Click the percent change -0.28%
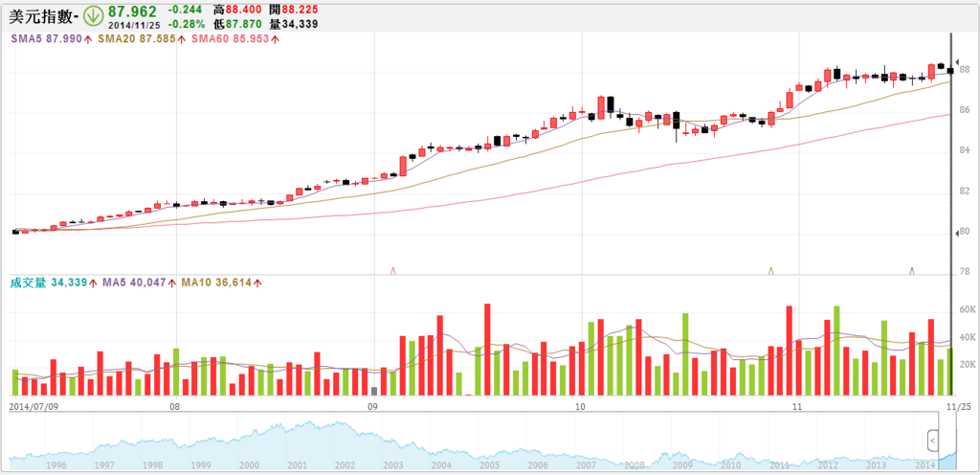The width and height of the screenshot is (980, 475). [187, 24]
